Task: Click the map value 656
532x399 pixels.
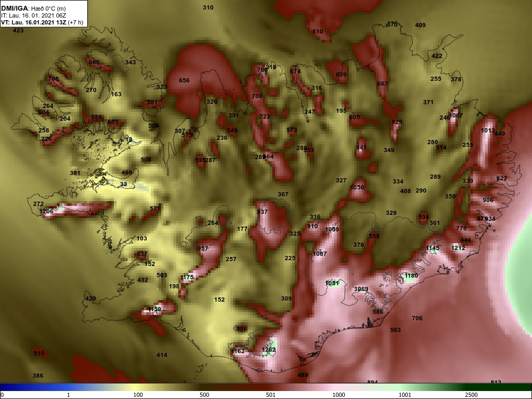Action: [x=184, y=80]
